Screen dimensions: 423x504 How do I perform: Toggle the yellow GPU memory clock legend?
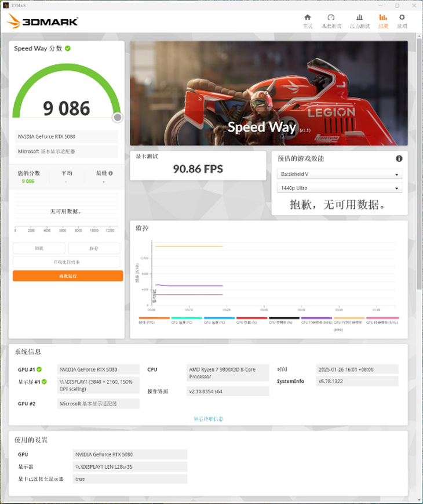349,318
